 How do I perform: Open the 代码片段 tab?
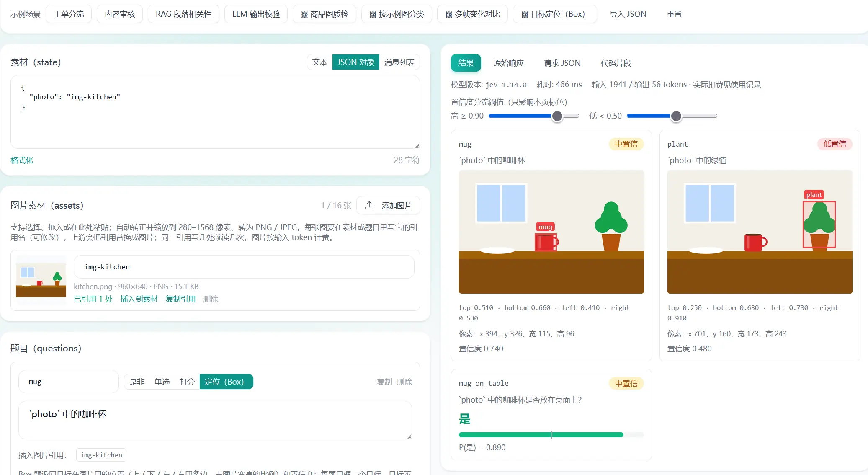tap(616, 63)
